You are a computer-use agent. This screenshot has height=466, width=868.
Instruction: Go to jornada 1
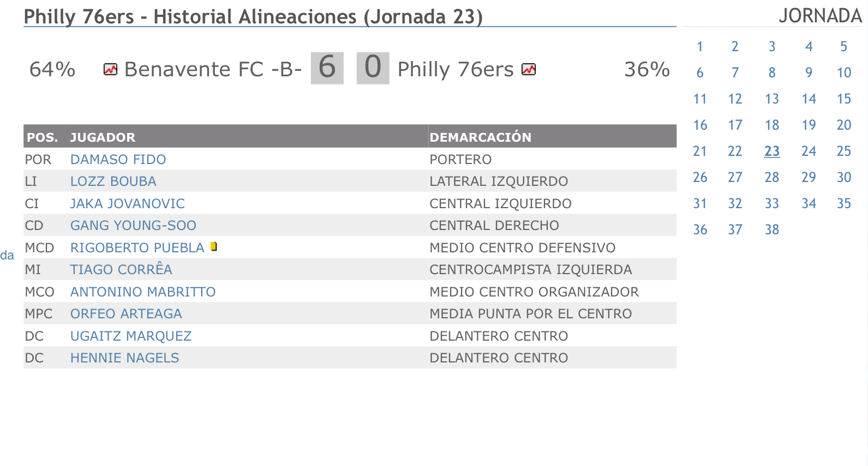pyautogui.click(x=700, y=47)
